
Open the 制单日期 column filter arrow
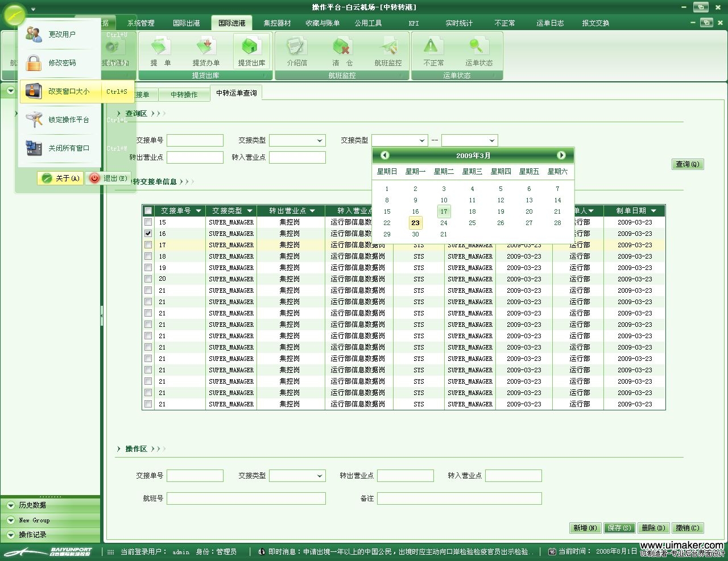pyautogui.click(x=653, y=211)
